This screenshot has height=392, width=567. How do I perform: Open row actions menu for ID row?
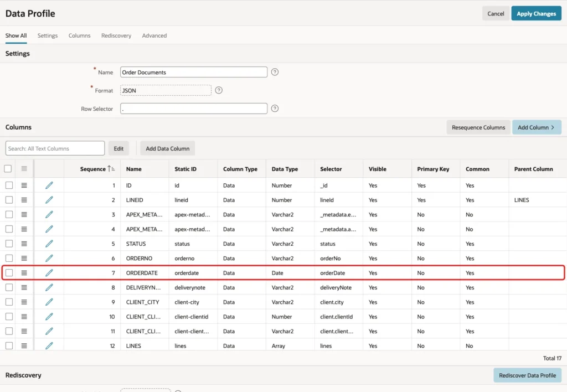coord(24,185)
